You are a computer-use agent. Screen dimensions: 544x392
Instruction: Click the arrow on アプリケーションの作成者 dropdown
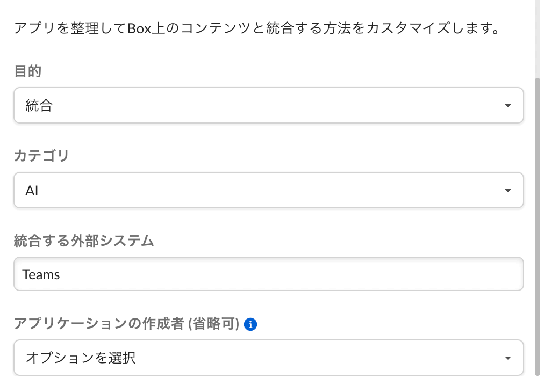tap(507, 358)
